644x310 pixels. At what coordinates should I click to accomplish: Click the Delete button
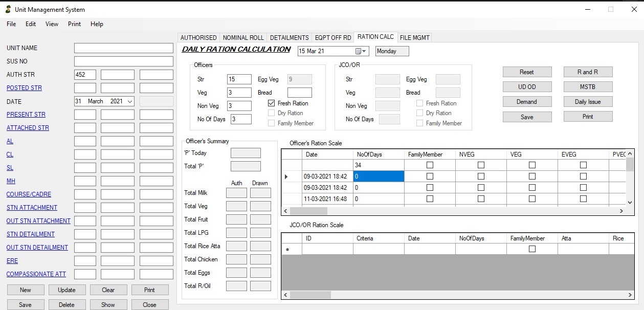click(67, 305)
